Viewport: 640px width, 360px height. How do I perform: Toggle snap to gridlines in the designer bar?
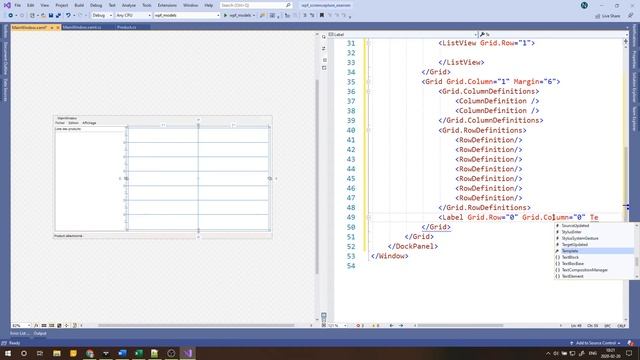pyautogui.click(x=52, y=326)
